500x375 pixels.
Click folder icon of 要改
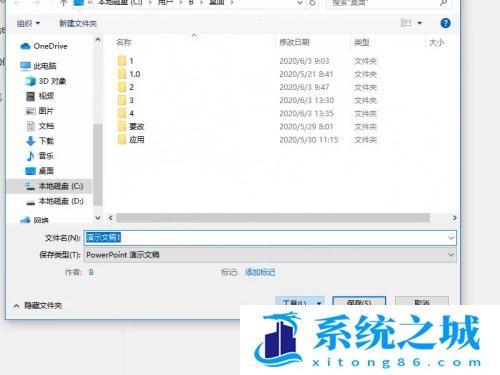pos(122,126)
